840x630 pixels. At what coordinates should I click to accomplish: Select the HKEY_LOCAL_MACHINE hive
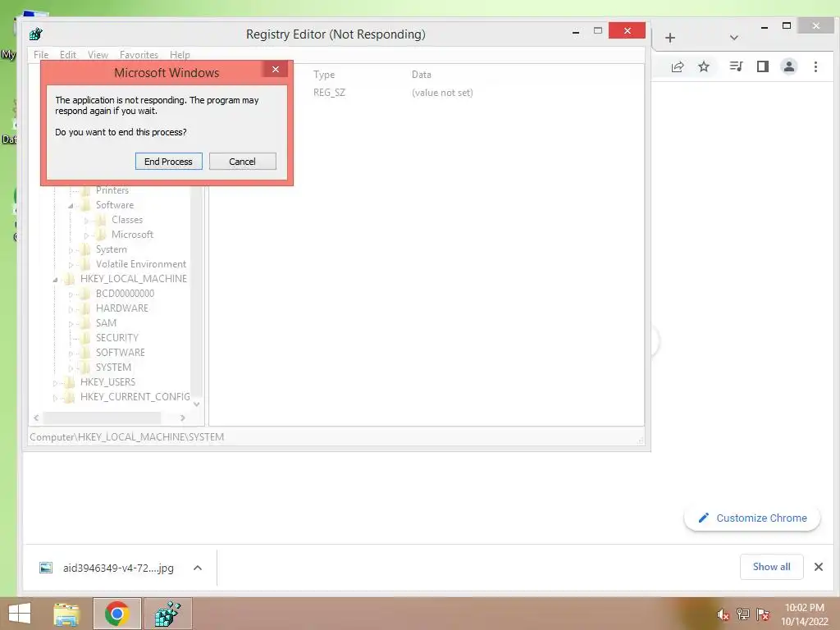(x=134, y=279)
